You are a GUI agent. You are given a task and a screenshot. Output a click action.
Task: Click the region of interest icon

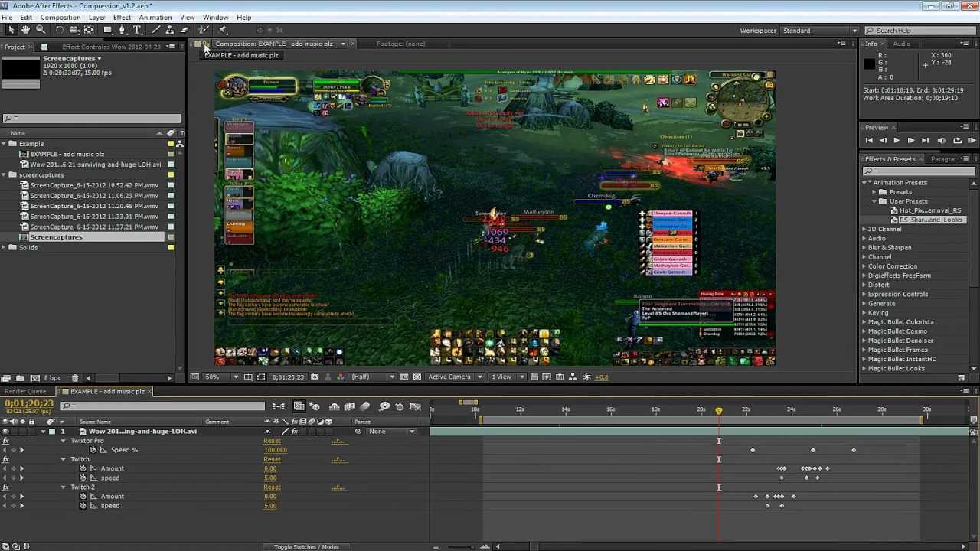tap(404, 377)
